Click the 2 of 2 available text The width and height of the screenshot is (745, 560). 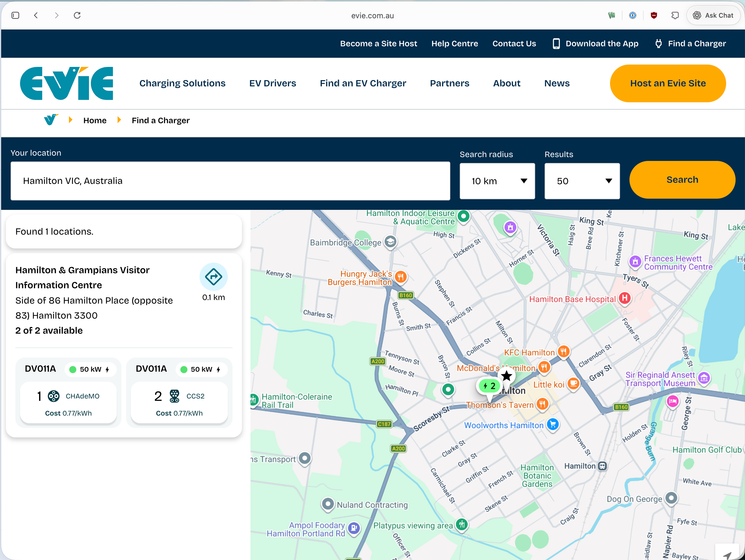pyautogui.click(x=49, y=330)
